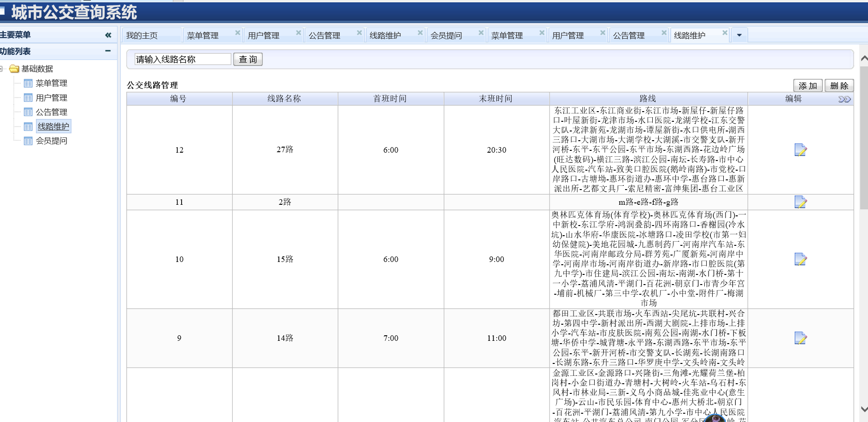Close the second 公告管理 tab
868x422 pixels.
(664, 33)
